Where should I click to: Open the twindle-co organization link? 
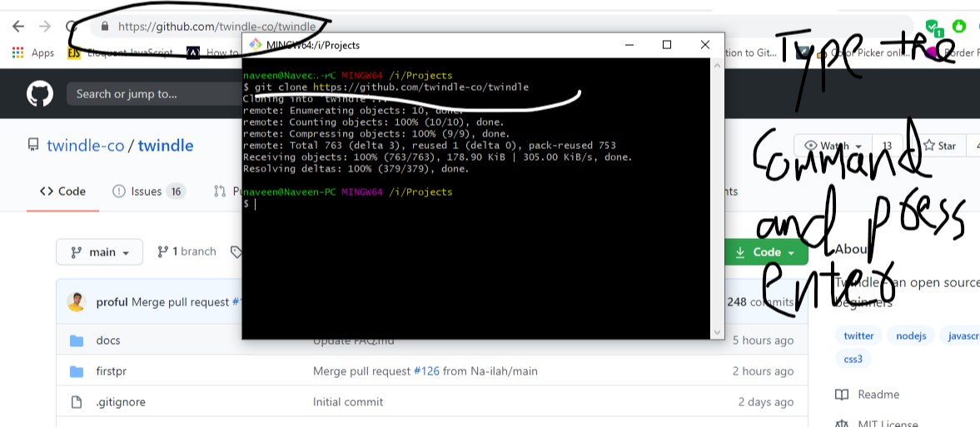point(86,146)
